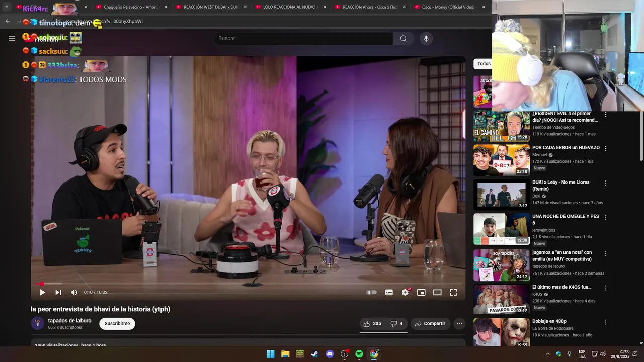Open Steam from the taskbar
The image size is (644, 362).
314,354
